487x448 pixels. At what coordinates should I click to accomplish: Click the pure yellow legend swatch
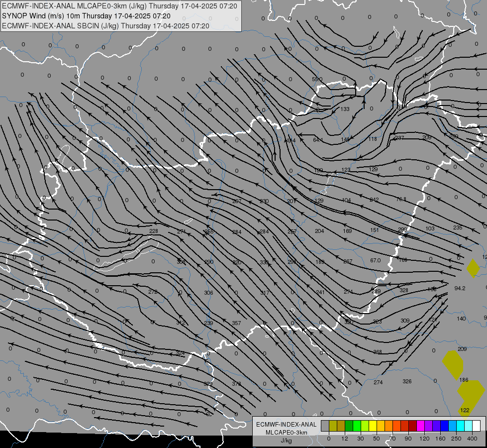click(373, 426)
